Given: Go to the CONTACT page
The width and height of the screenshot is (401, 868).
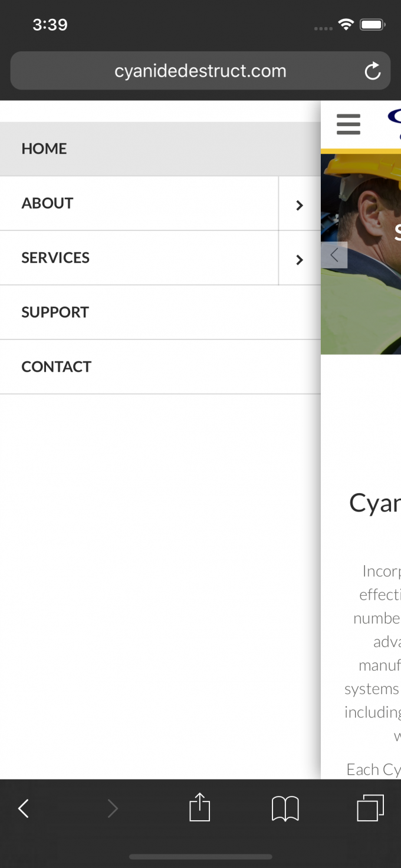Looking at the screenshot, I should click(160, 367).
